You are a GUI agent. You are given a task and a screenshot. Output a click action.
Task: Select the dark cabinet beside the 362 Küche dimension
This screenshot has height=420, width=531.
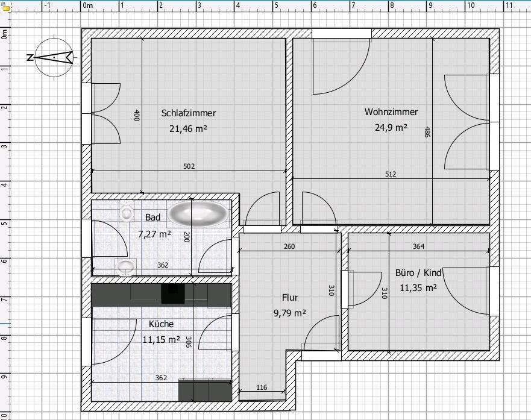pyautogui.click(x=205, y=390)
